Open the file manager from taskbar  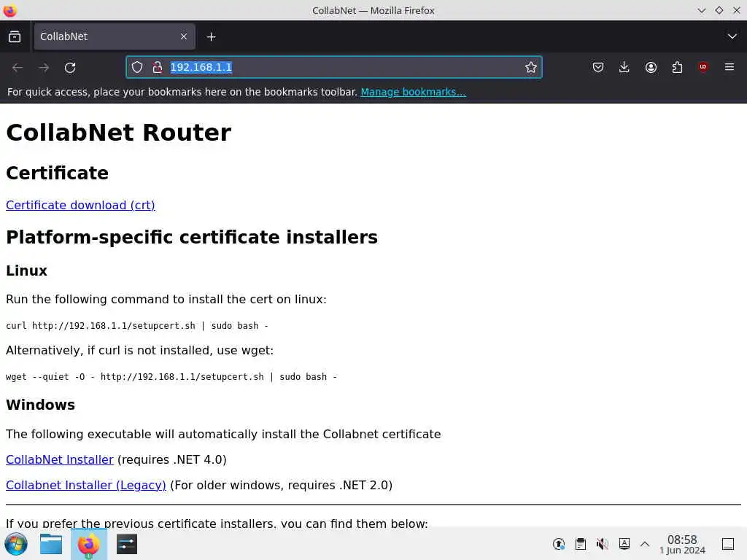[x=51, y=544]
